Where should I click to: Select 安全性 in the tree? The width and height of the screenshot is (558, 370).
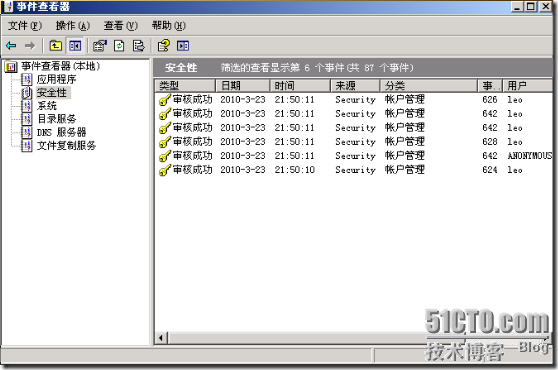click(52, 92)
